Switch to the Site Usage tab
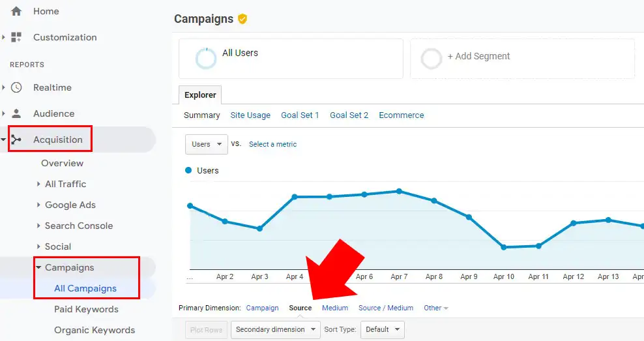 [250, 115]
